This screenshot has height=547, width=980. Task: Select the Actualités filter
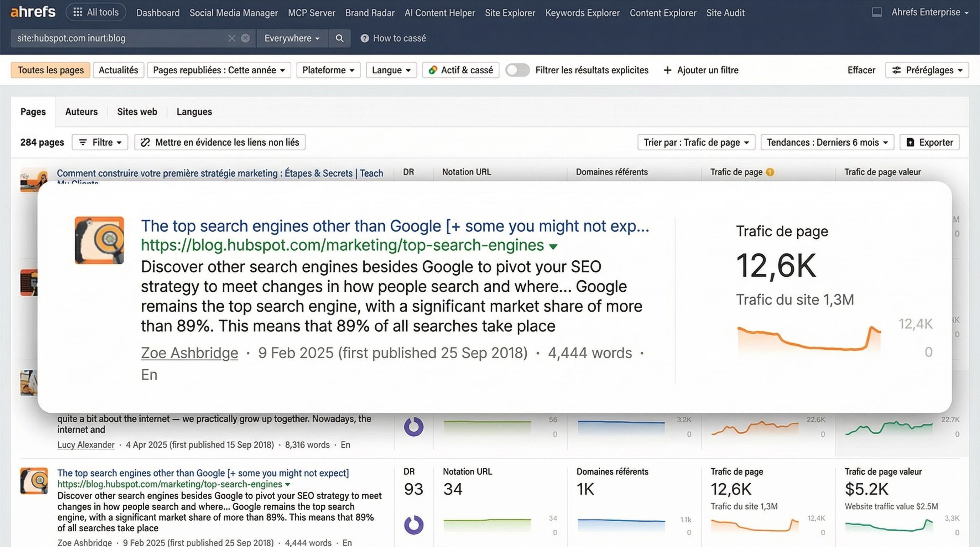click(x=118, y=70)
